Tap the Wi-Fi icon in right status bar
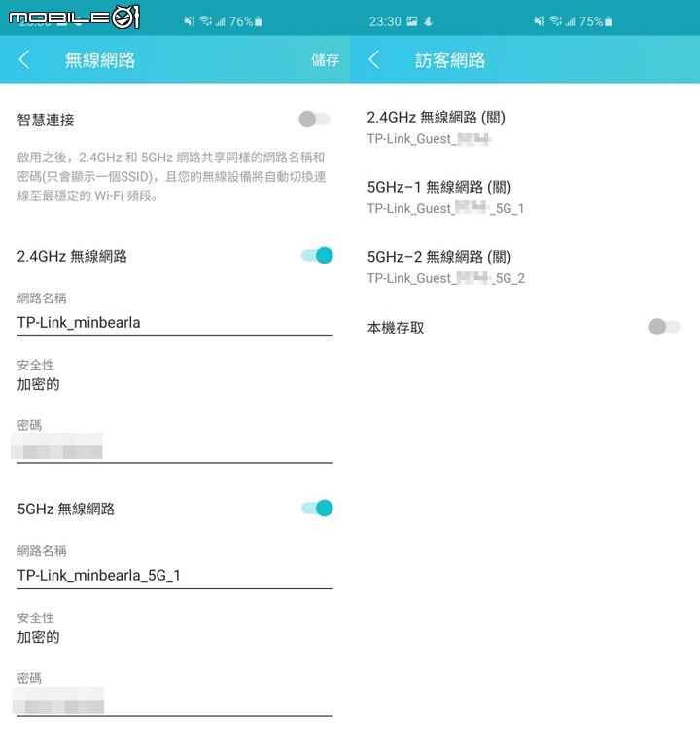The height and width of the screenshot is (739, 700). click(x=555, y=21)
